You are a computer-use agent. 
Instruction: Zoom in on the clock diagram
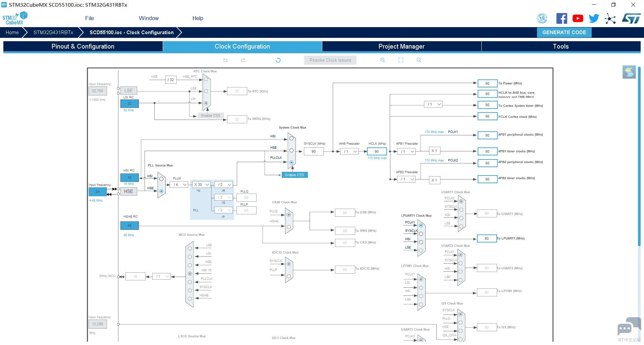pos(382,60)
